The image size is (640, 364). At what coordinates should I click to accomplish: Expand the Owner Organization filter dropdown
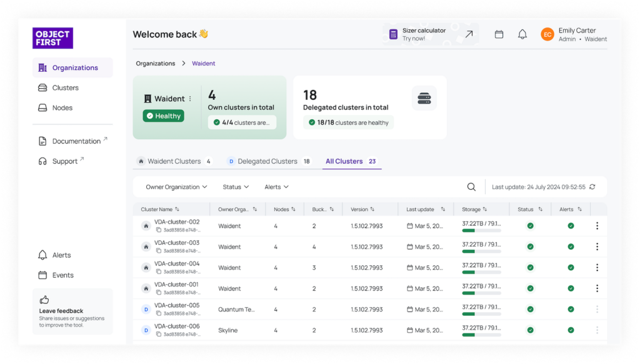point(177,187)
